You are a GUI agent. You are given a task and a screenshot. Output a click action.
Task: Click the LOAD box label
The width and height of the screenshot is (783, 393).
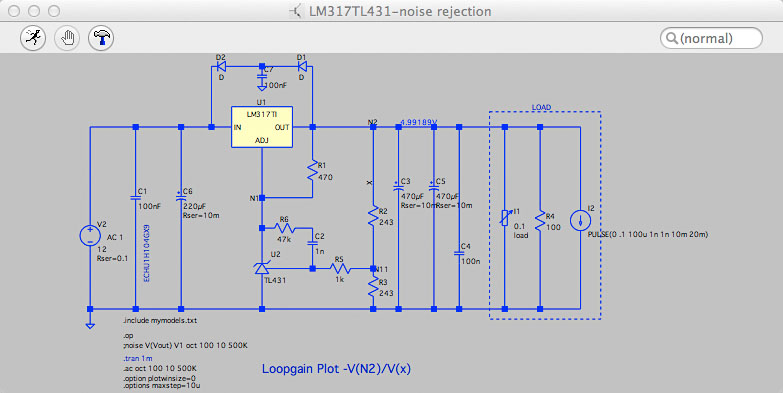coord(541,107)
